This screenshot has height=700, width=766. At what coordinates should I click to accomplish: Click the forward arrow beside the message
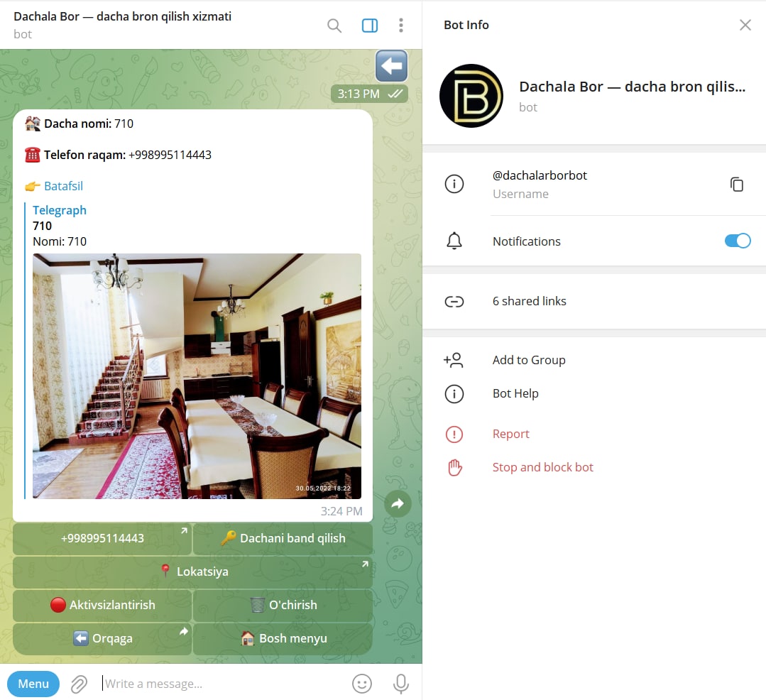pyautogui.click(x=398, y=503)
